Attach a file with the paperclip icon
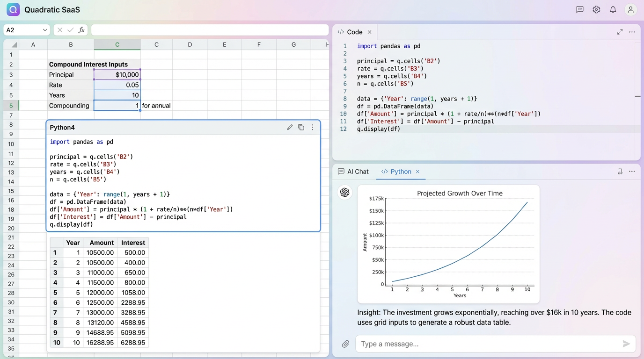This screenshot has height=359, width=644. coord(345,344)
